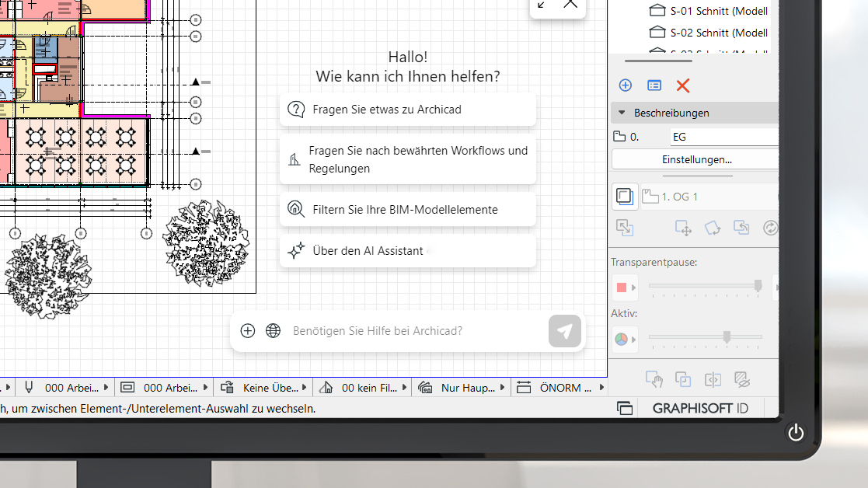
Task: Click the globe language icon in chat input
Action: coord(273,331)
